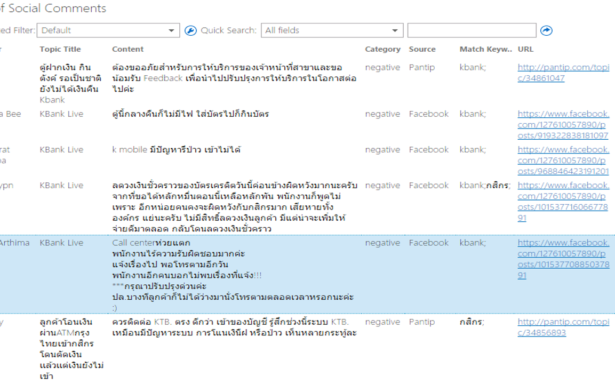This screenshot has width=615, height=384.
Task: Select Pantip source in last row
Action: (422, 322)
